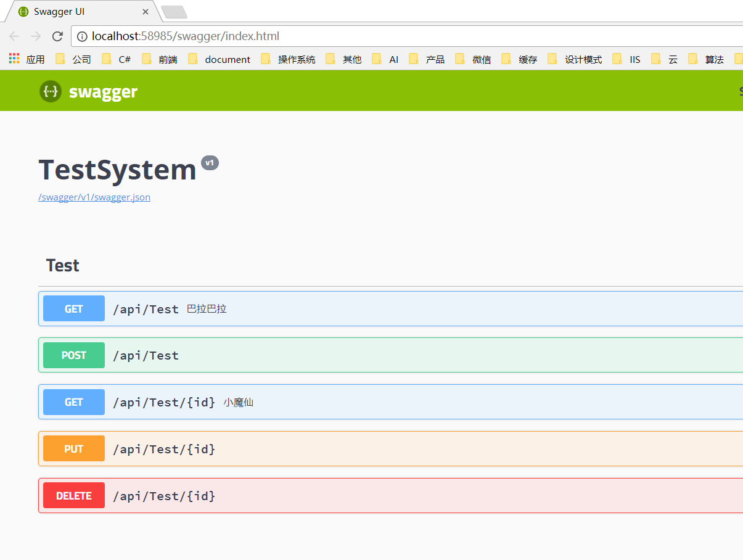Open the 前端 bookmarks folder
This screenshot has width=743, height=560.
(160, 59)
